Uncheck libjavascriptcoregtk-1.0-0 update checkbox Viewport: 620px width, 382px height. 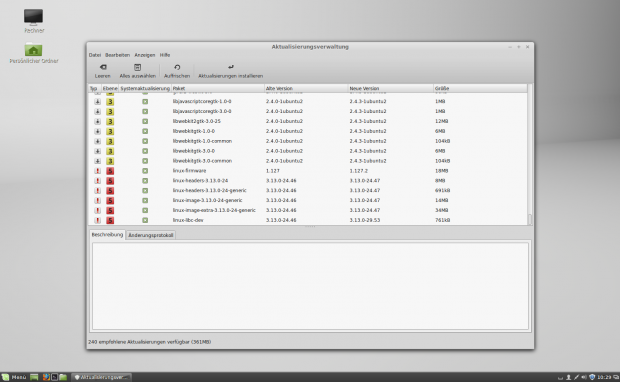145,102
